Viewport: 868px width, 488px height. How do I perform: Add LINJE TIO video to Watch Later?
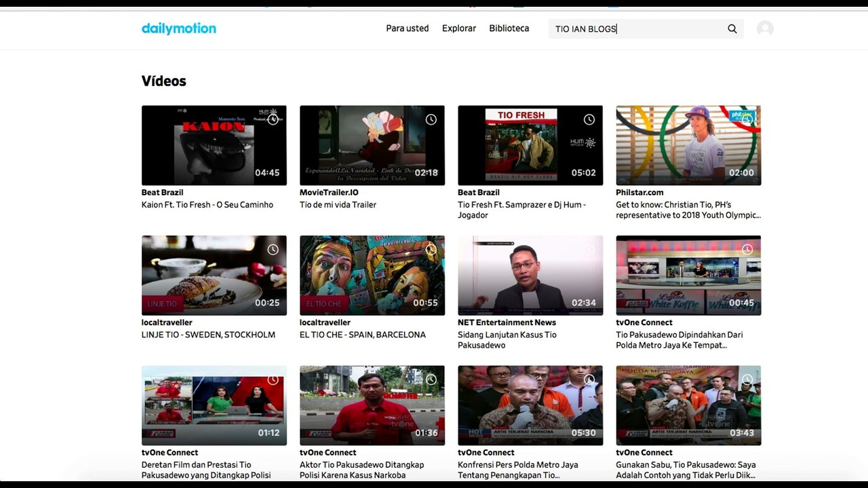(x=273, y=249)
